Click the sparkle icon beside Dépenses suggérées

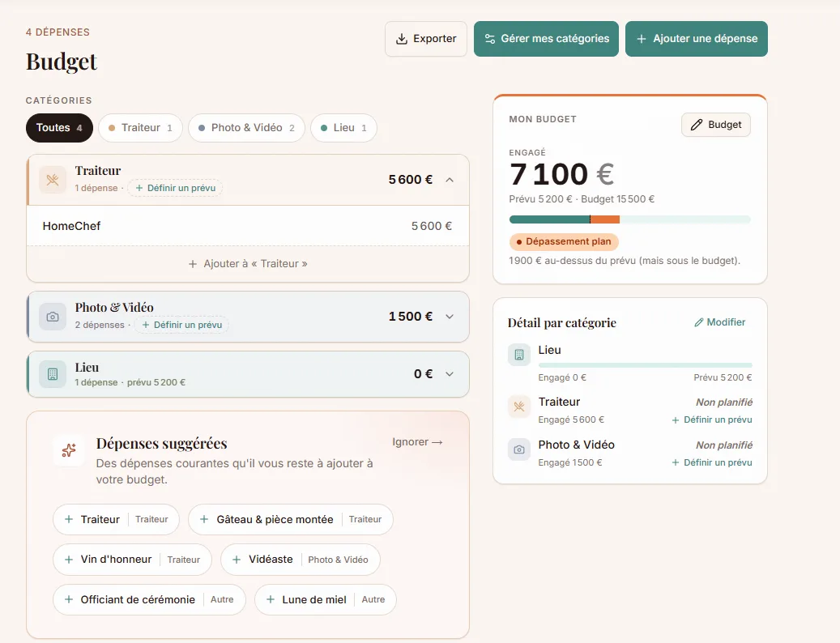click(69, 450)
